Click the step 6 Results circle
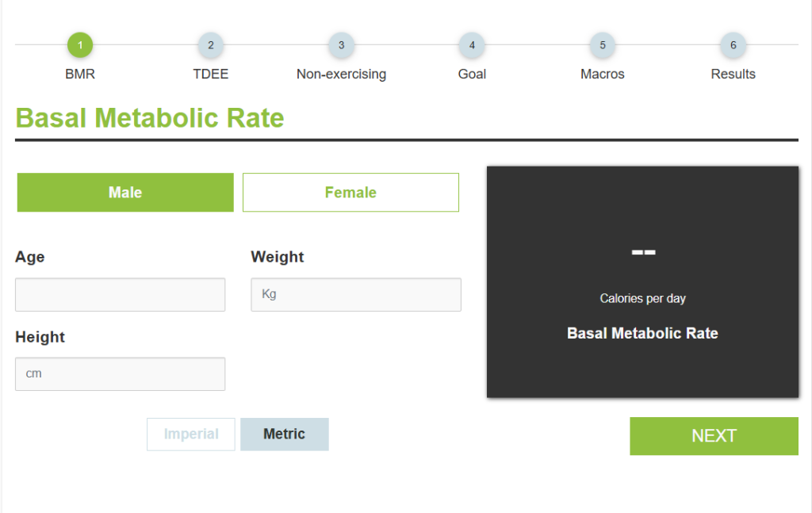 pos(733,45)
